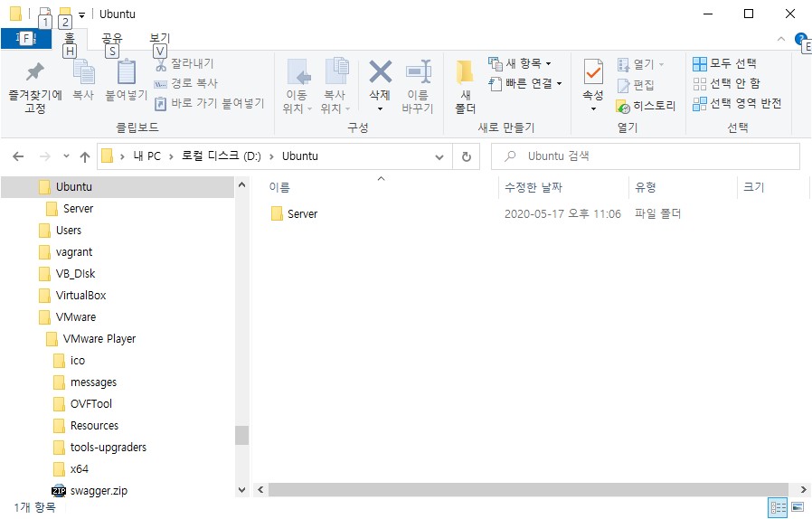Select Cut (잘라내기) scissors icon
This screenshot has width=812, height=519.
click(161, 64)
